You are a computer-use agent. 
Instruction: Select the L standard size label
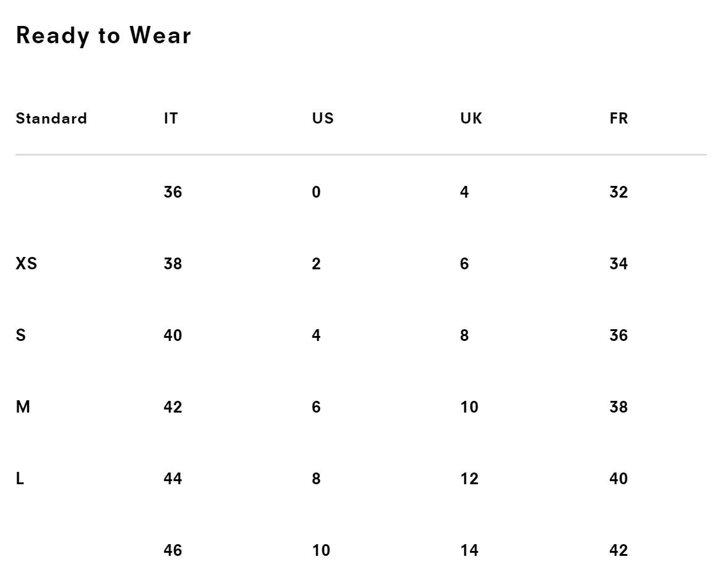click(20, 479)
